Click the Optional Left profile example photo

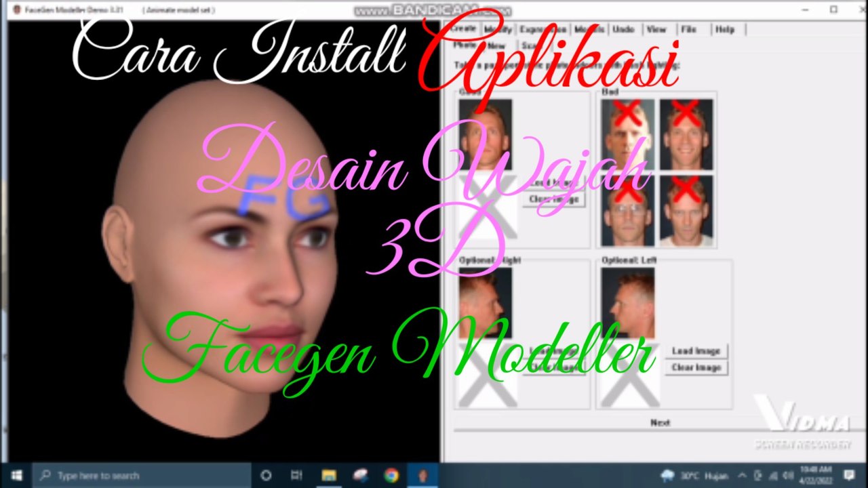(x=628, y=302)
